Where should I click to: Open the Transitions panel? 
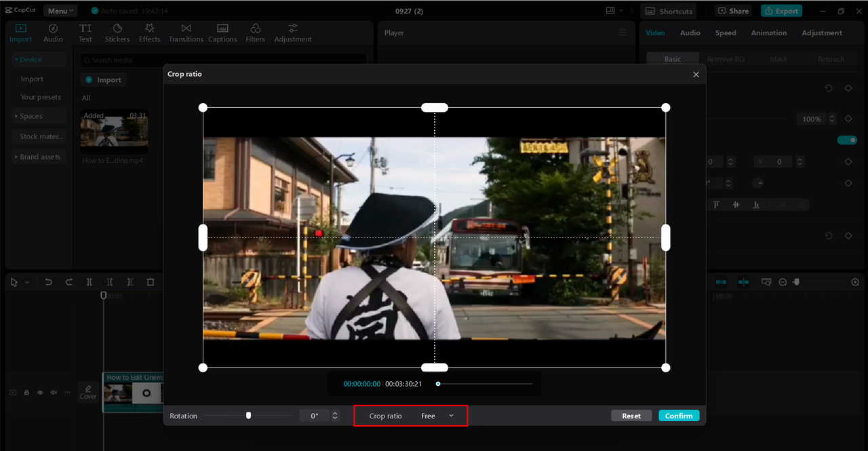186,33
